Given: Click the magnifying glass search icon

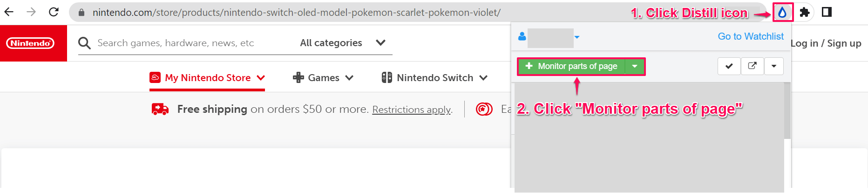Looking at the screenshot, I should 84,43.
